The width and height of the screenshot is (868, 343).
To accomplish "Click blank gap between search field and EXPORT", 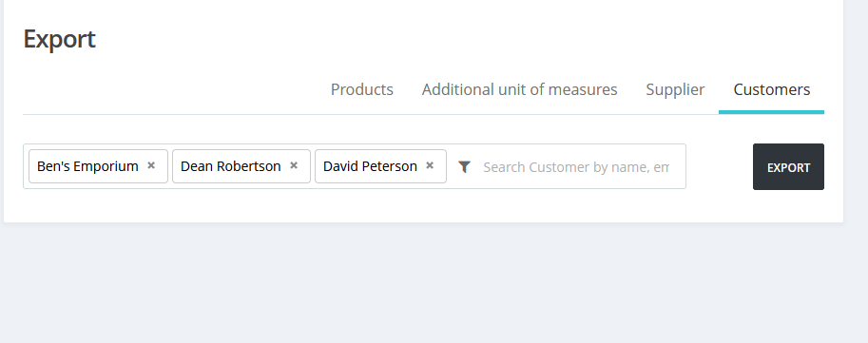I will pyautogui.click(x=719, y=166).
